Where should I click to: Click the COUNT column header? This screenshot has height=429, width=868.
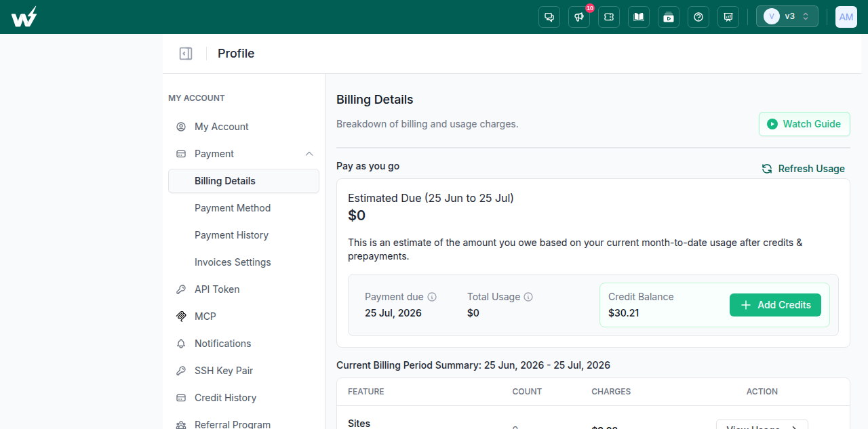click(x=527, y=392)
